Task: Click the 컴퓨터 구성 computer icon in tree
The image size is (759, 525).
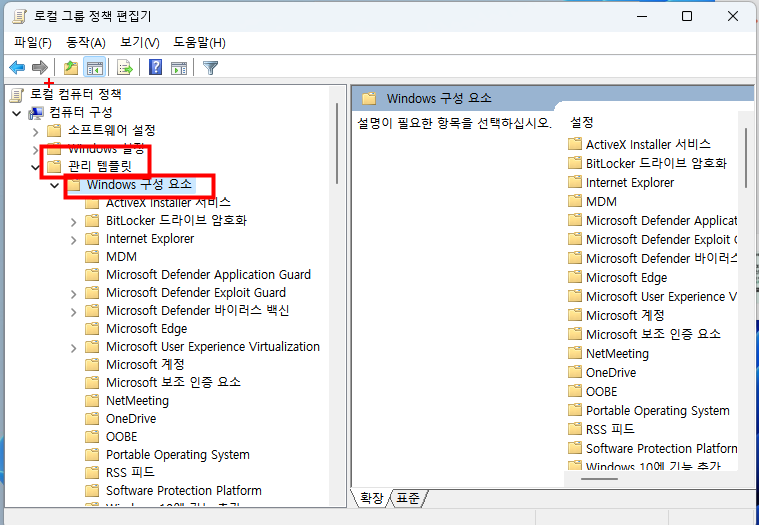Action: 36,113
